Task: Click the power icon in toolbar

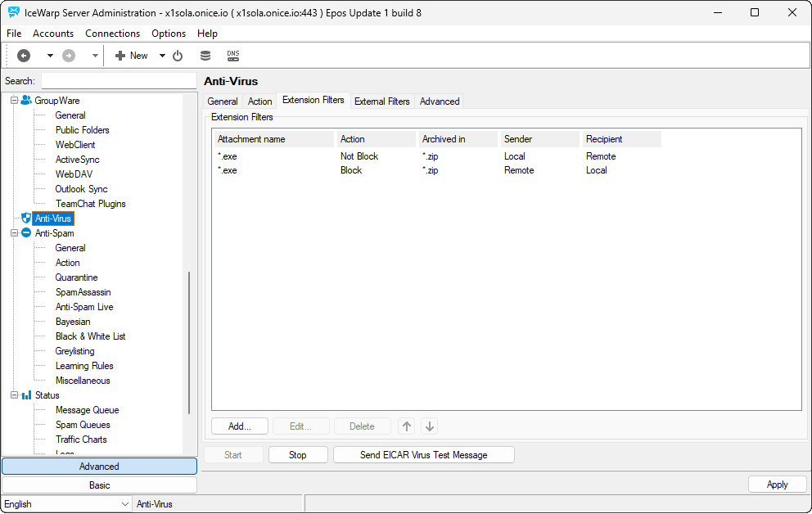Action: (178, 56)
